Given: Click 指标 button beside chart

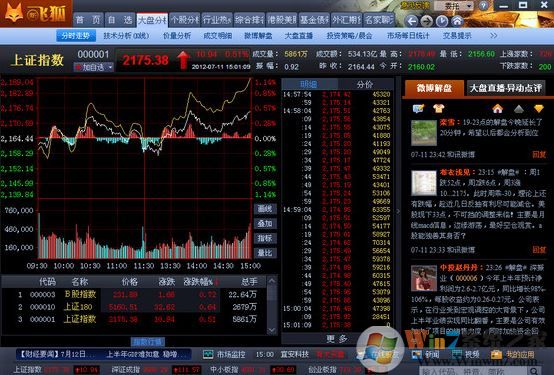Looking at the screenshot, I should click(265, 238).
